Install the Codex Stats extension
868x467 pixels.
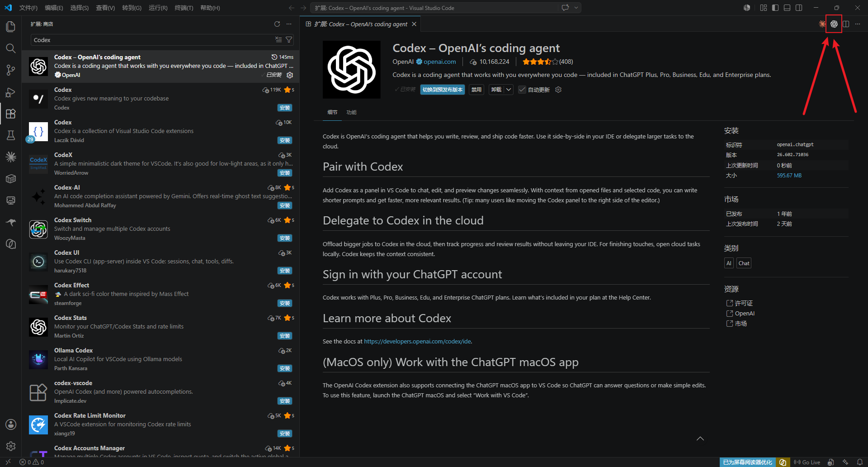(285, 336)
